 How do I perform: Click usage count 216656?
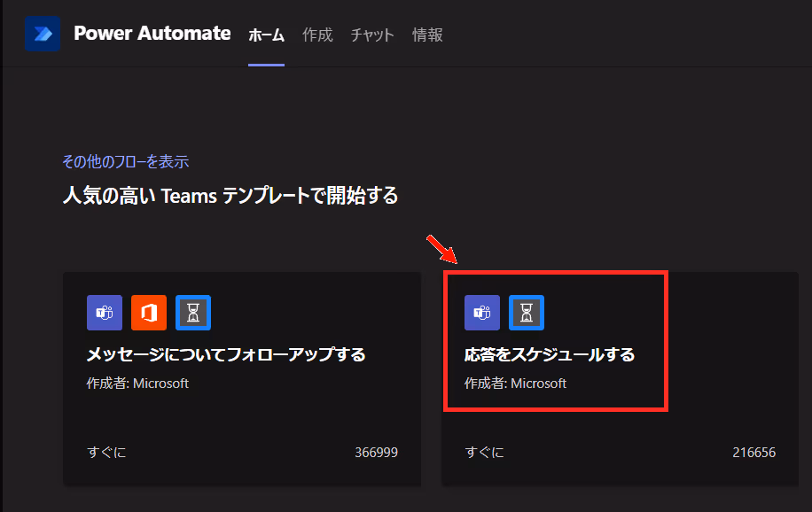pyautogui.click(x=754, y=453)
